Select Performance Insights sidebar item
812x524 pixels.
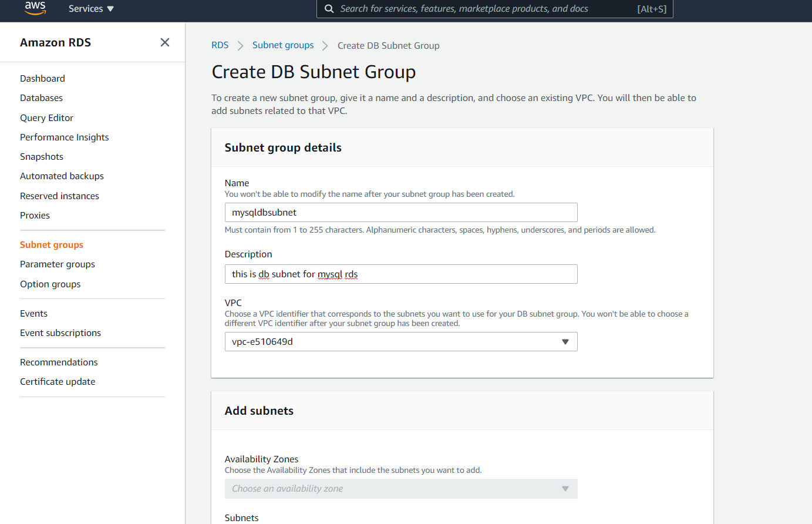pos(65,137)
